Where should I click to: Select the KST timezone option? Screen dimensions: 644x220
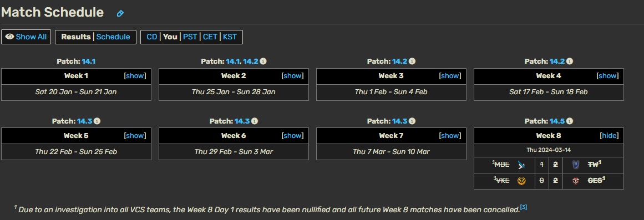click(230, 37)
